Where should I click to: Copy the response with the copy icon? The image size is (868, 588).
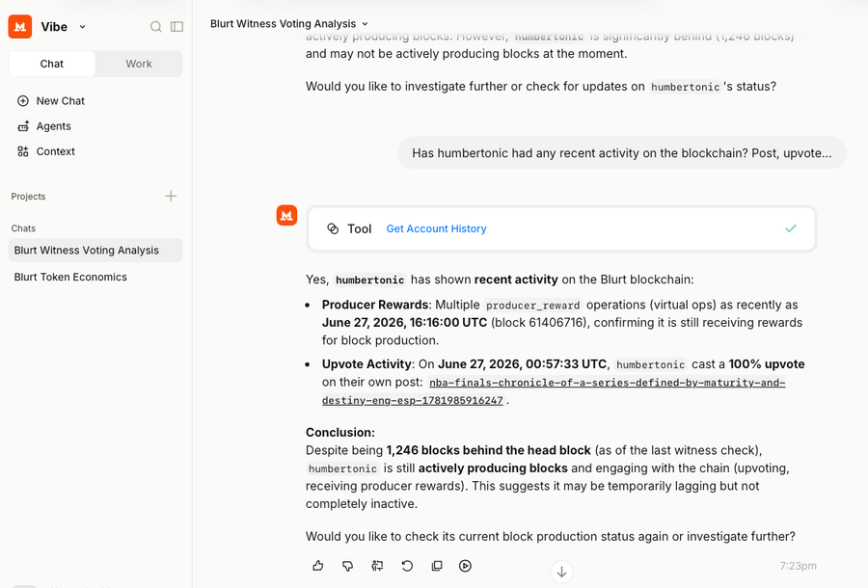point(437,565)
